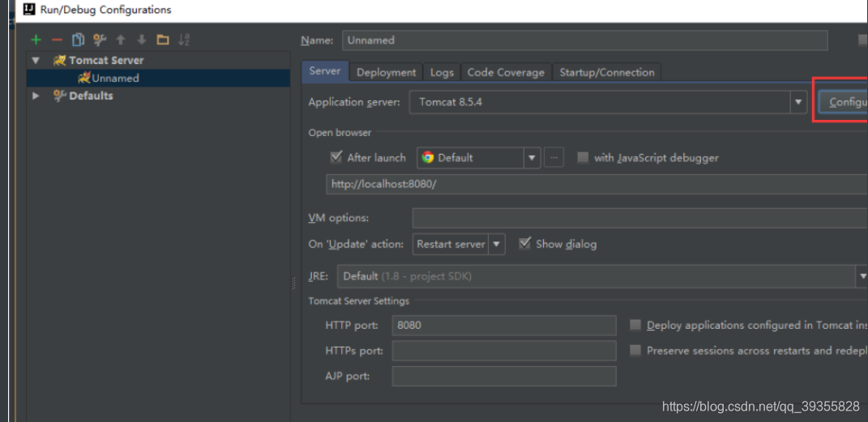Open the Startup/Connection tab
Viewport: 868px width, 422px height.
pyautogui.click(x=607, y=72)
